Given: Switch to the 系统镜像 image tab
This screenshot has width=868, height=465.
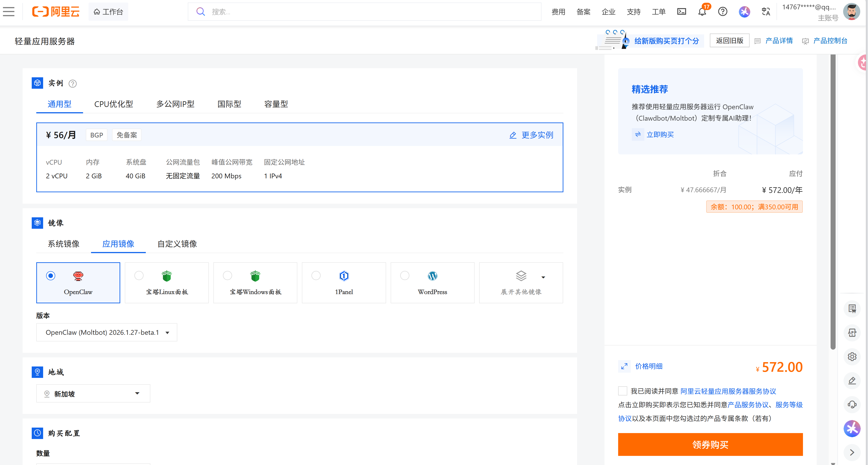Looking at the screenshot, I should (x=64, y=244).
